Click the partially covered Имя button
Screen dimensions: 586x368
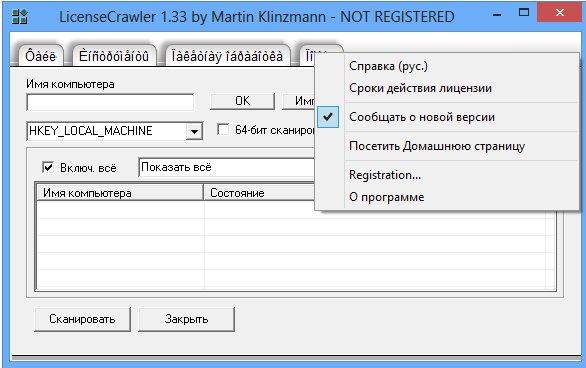click(x=298, y=101)
